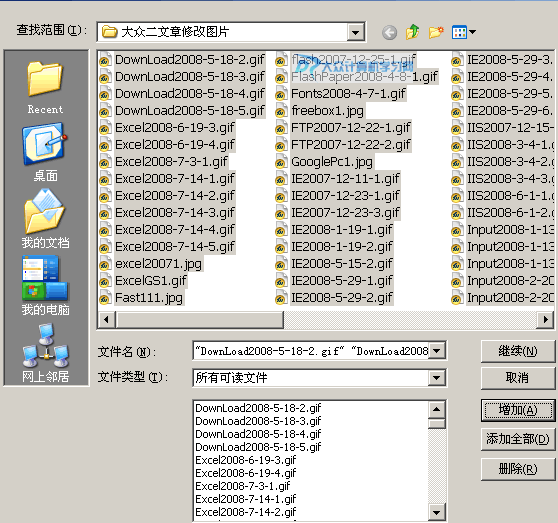558x523 pixels.
Task: Go to the 桌面 desktop shortcut
Action: pos(45,152)
